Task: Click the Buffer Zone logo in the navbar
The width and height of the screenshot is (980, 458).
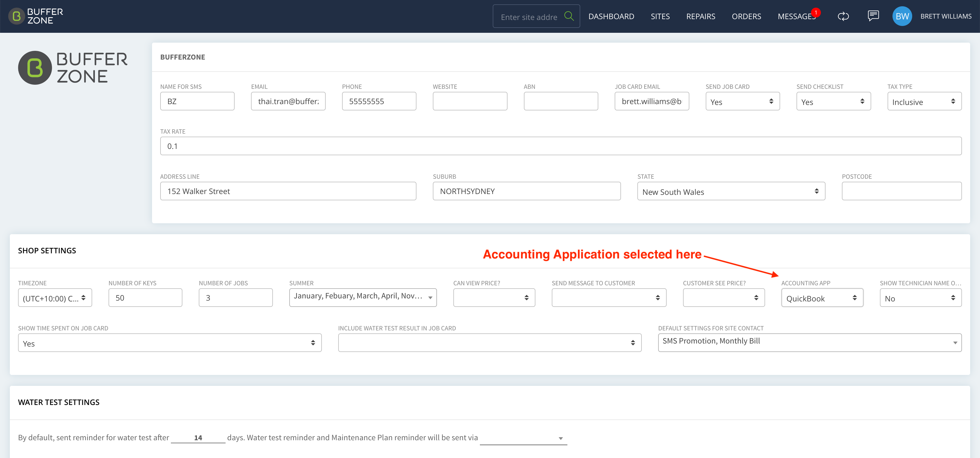Action: [x=36, y=16]
